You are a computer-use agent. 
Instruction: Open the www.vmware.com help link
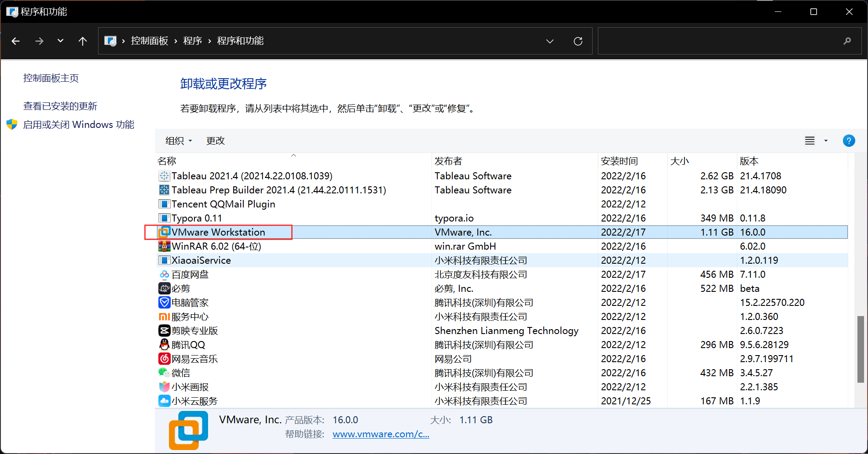point(380,434)
